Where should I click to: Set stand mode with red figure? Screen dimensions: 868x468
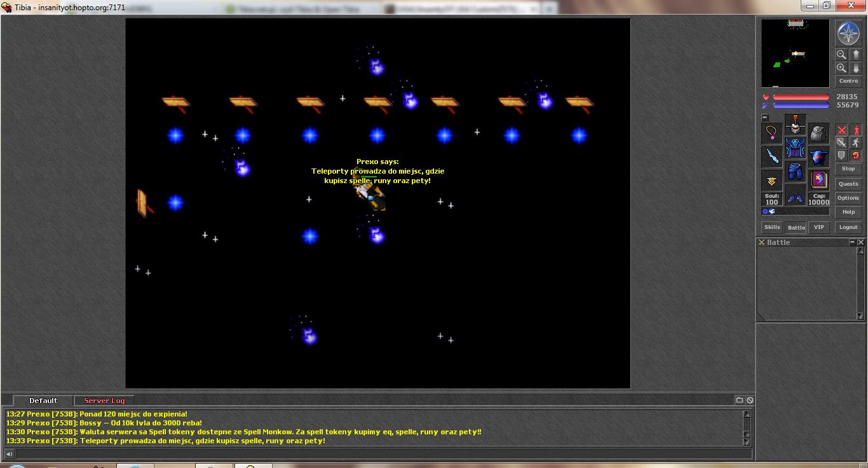click(855, 130)
